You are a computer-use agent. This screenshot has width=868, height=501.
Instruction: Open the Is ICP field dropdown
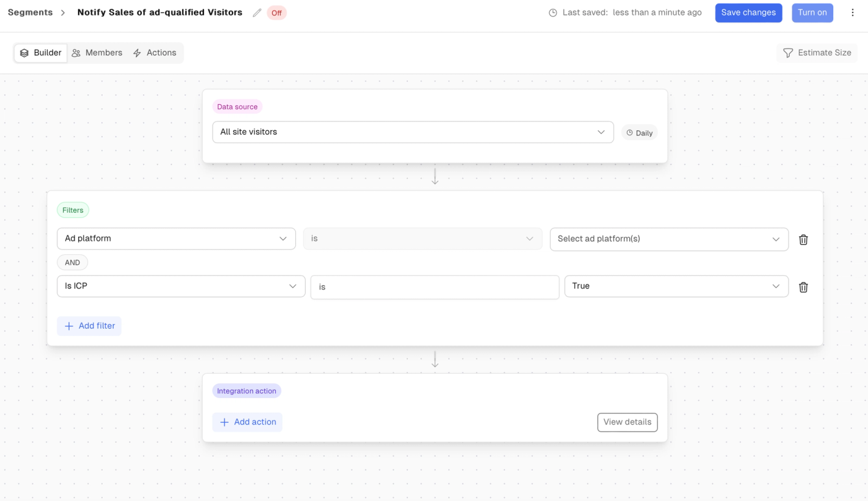tap(181, 286)
